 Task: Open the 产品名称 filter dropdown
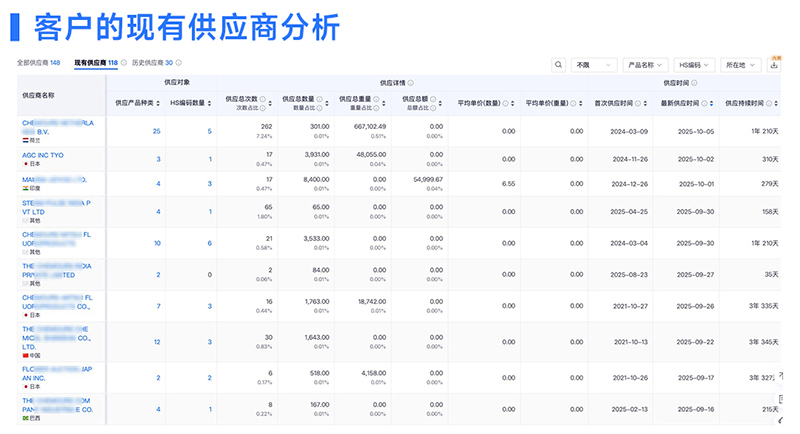[645, 65]
